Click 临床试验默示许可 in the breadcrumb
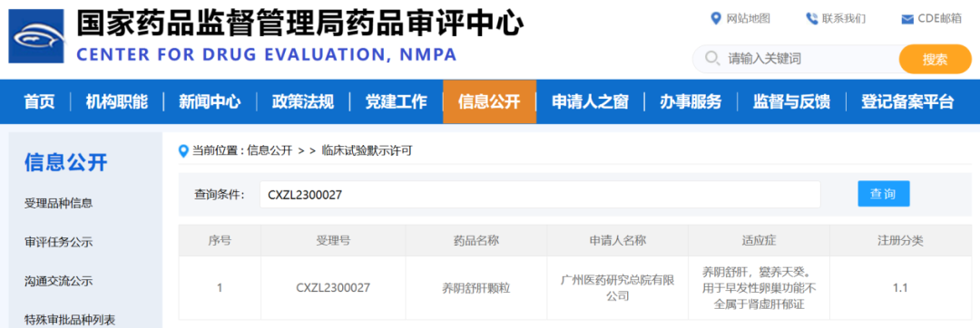Image resolution: width=980 pixels, height=328 pixels. point(367,151)
